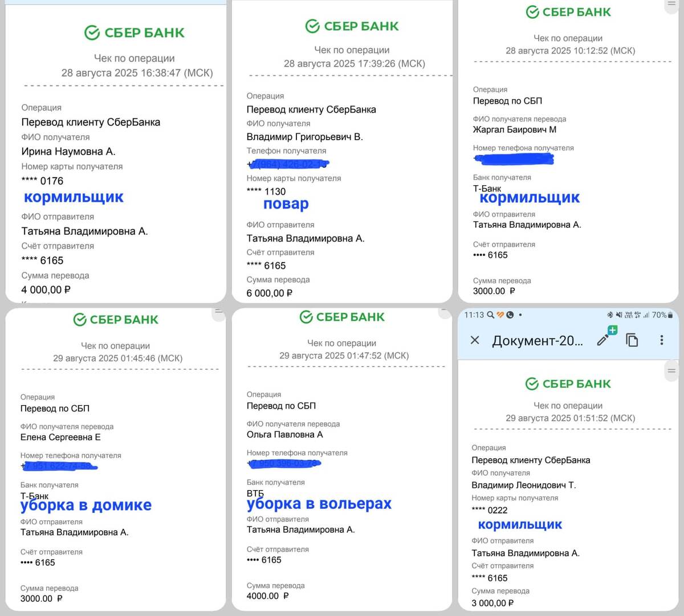Click Sber checkmark logo in 01:51:52 receipt
Image resolution: width=684 pixels, height=616 pixels.
point(532,384)
